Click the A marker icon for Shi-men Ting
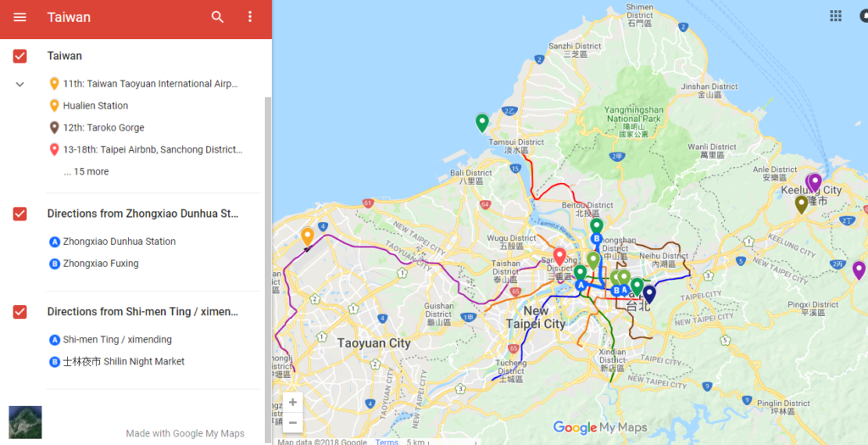 pyautogui.click(x=54, y=340)
